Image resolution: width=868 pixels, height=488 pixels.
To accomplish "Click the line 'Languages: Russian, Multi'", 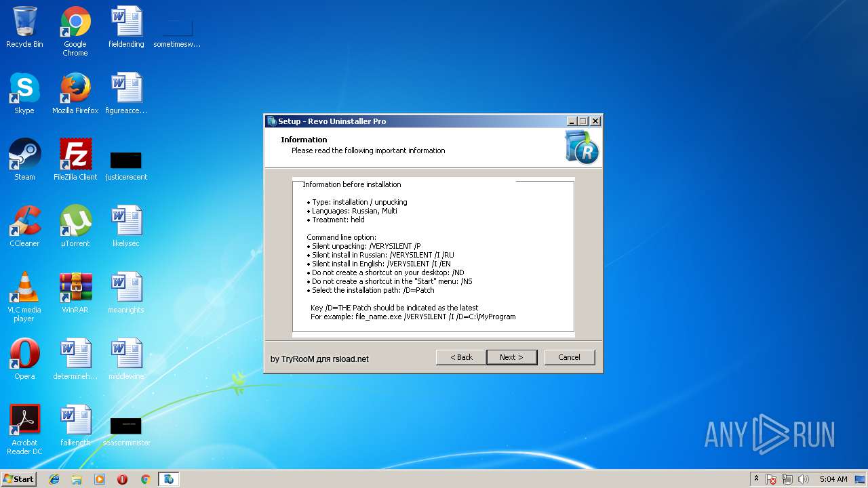I will [x=355, y=211].
